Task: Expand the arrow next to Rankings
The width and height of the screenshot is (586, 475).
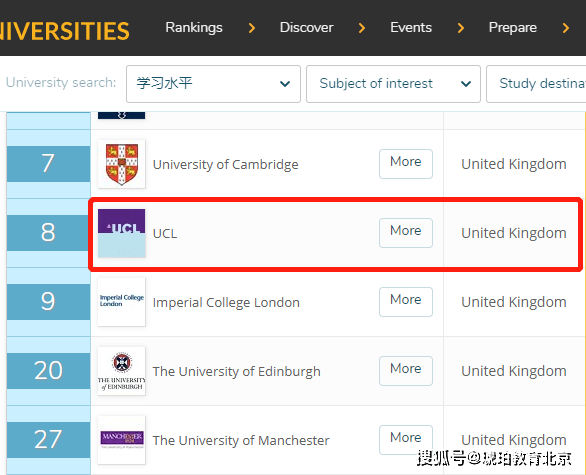Action: [x=252, y=28]
